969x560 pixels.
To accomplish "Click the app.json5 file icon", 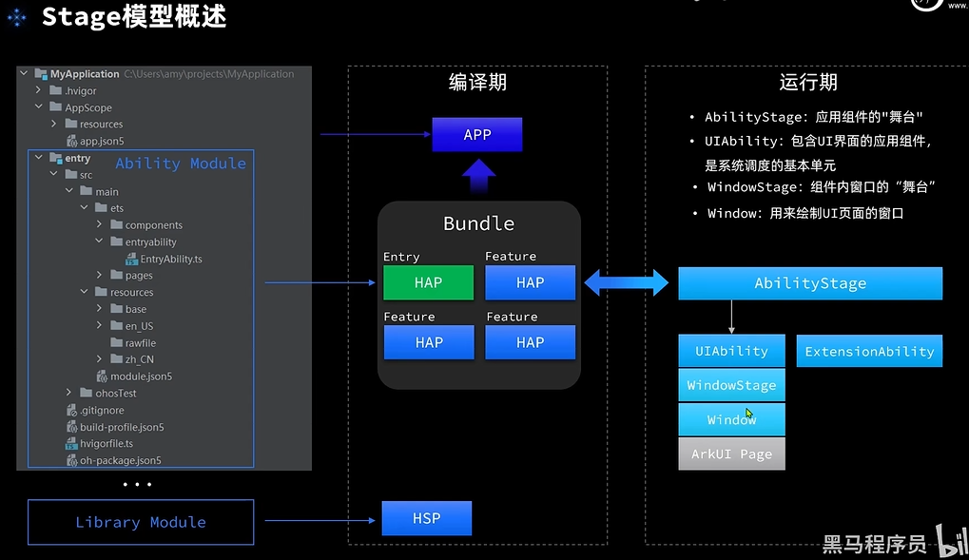I will pyautogui.click(x=71, y=141).
